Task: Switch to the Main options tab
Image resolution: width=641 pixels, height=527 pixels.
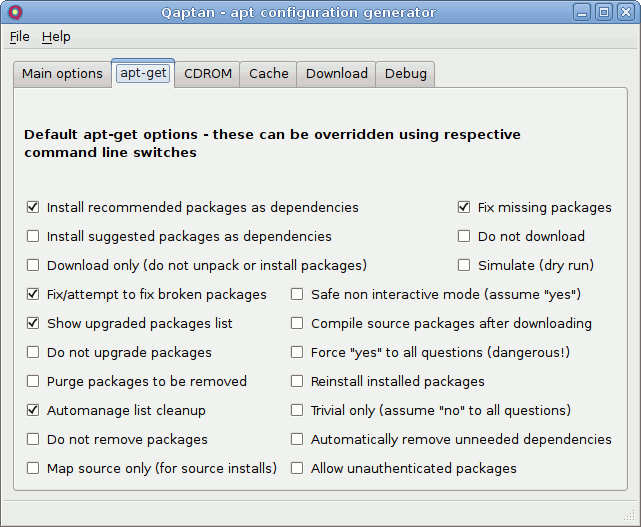Action: tap(62, 74)
